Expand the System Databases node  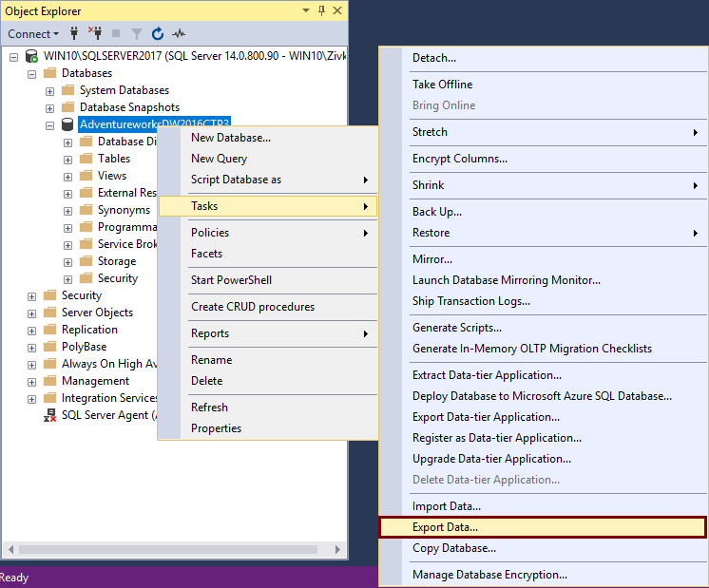(x=50, y=90)
